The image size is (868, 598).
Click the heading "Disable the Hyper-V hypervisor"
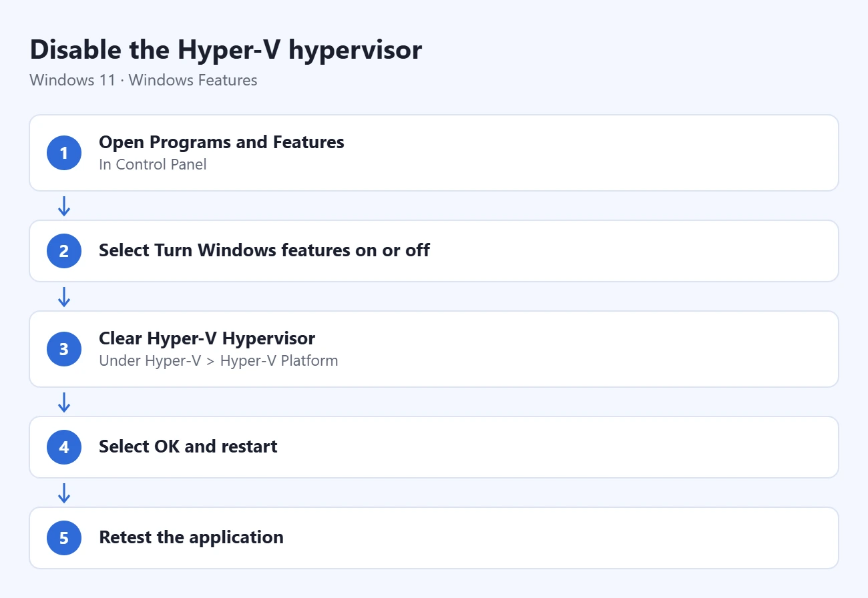(226, 50)
